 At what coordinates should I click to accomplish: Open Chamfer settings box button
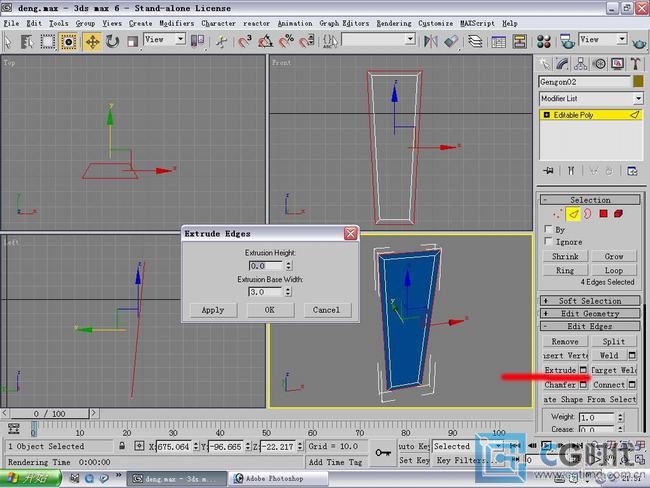coord(583,385)
